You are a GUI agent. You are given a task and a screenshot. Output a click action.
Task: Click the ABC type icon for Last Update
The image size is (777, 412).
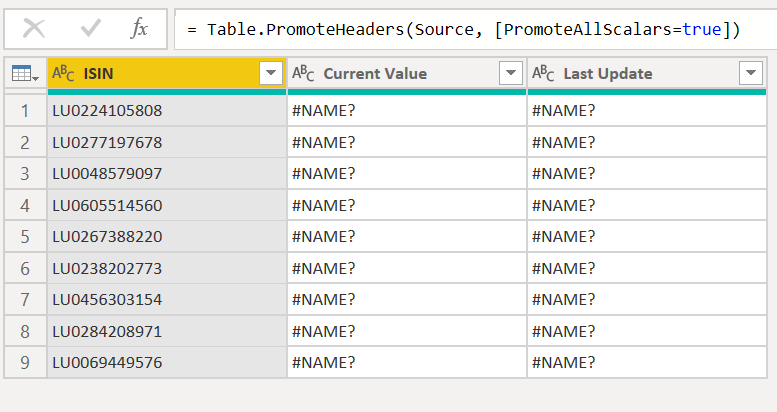(544, 73)
